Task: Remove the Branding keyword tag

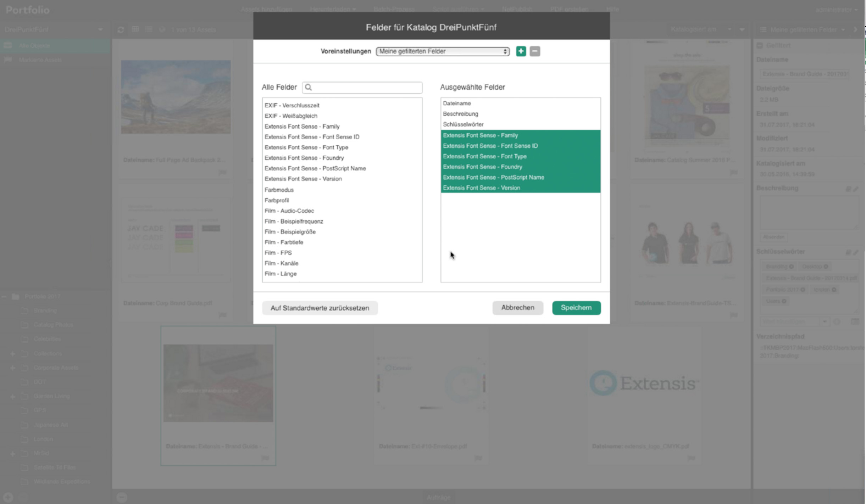Action: coord(791,267)
